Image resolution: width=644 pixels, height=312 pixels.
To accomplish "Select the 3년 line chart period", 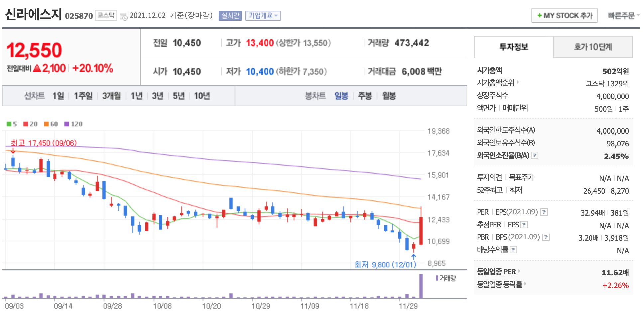I will pos(158,96).
